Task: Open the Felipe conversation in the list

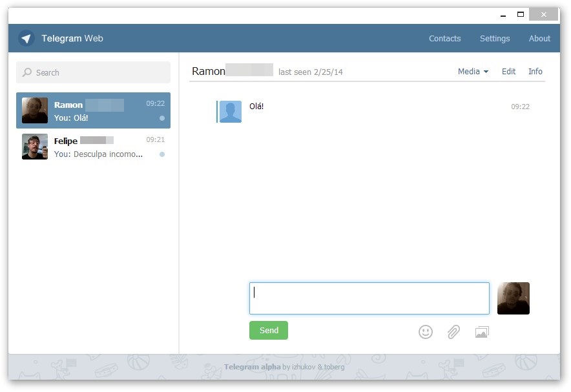Action: pyautogui.click(x=93, y=147)
